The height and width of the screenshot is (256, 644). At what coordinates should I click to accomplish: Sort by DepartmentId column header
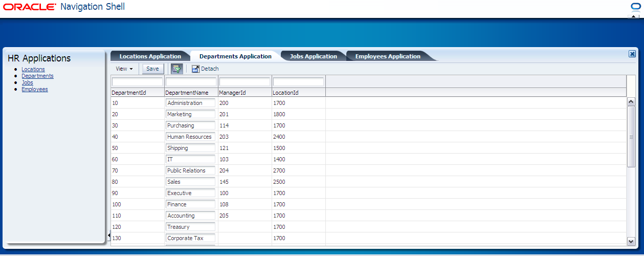click(138, 93)
